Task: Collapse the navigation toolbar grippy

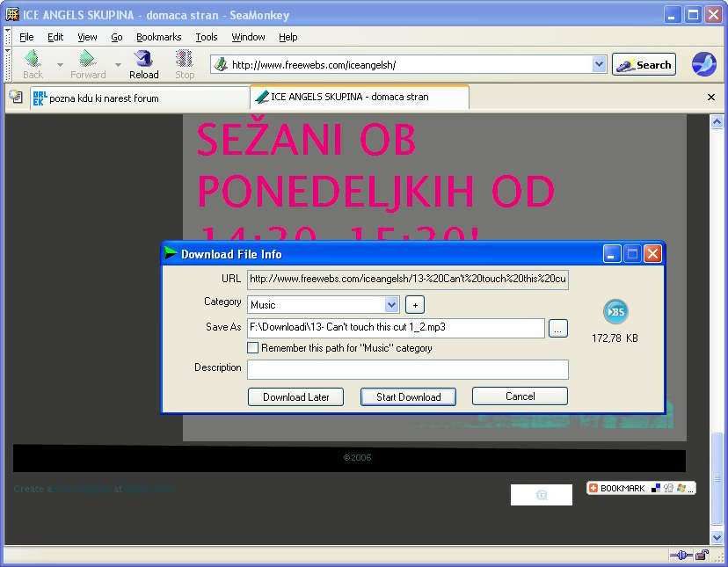Action: click(x=7, y=64)
